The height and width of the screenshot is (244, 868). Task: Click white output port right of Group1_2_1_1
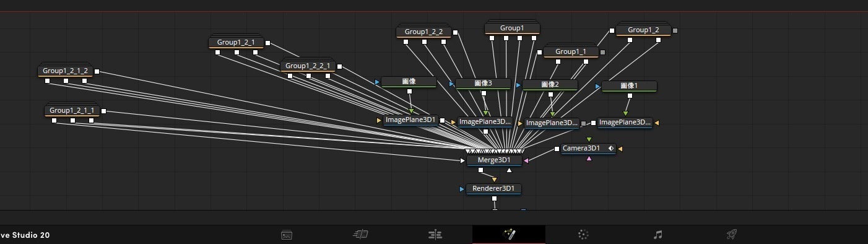(103, 111)
